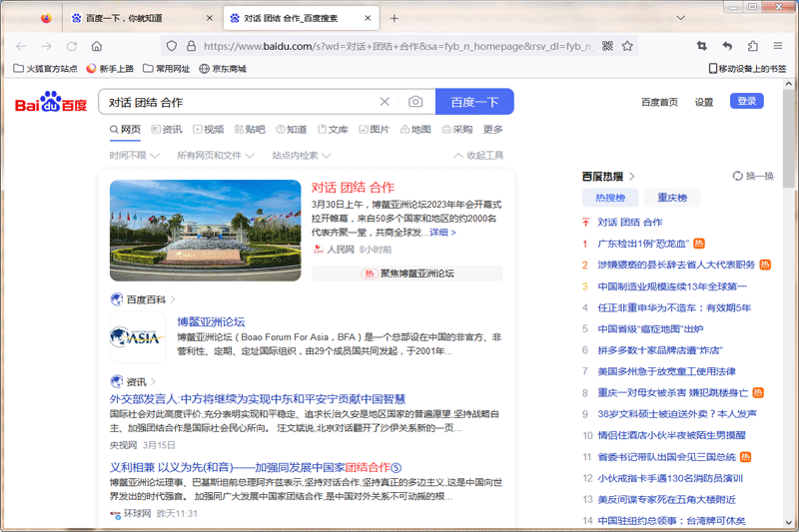Select the 重庆榜 hot list tab
Screen dimensions: 799x532
pyautogui.click(x=665, y=198)
